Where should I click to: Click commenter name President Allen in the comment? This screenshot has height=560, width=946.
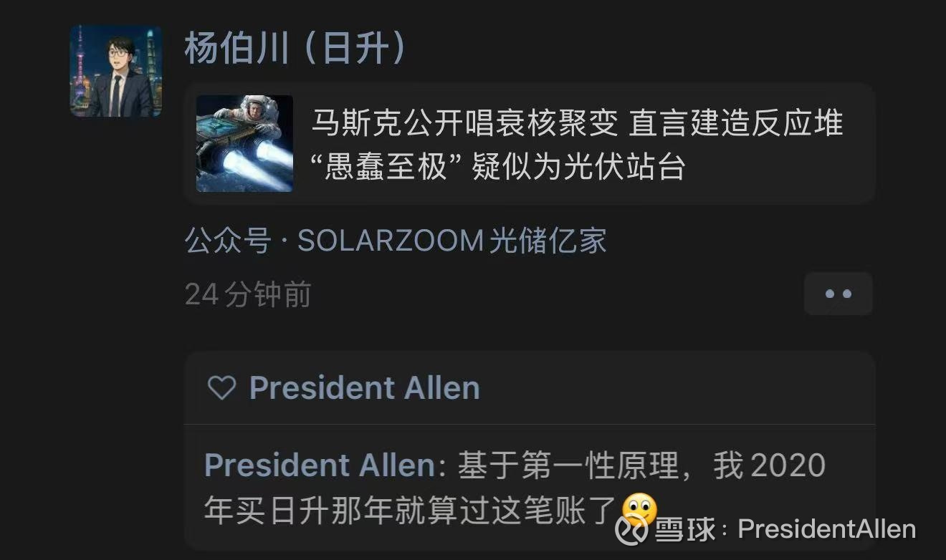tap(320, 465)
